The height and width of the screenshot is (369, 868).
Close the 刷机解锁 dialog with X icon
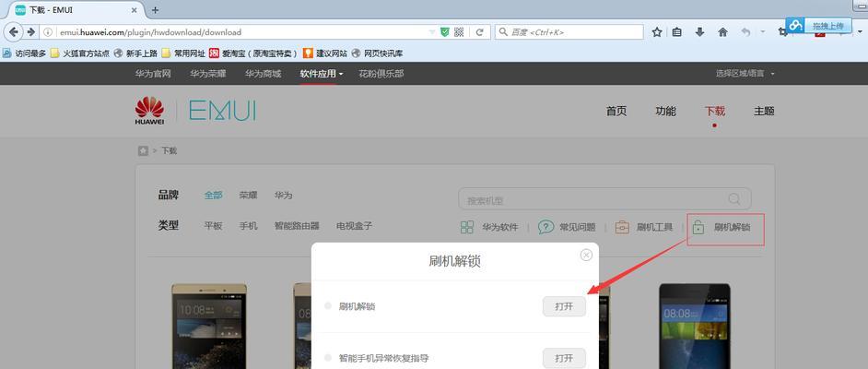click(x=586, y=255)
